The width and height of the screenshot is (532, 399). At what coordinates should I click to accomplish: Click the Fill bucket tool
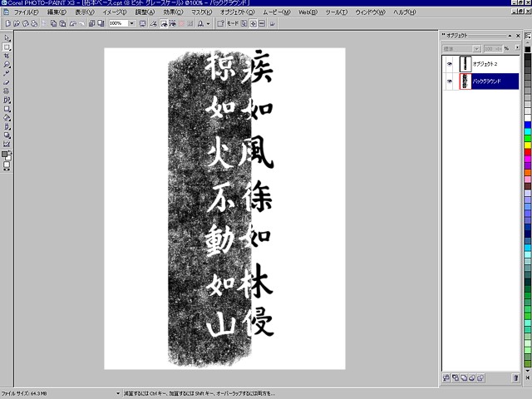[7, 118]
